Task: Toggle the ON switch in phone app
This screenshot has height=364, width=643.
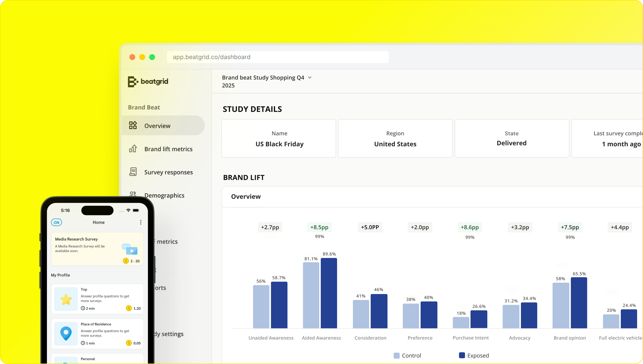Action: [57, 222]
